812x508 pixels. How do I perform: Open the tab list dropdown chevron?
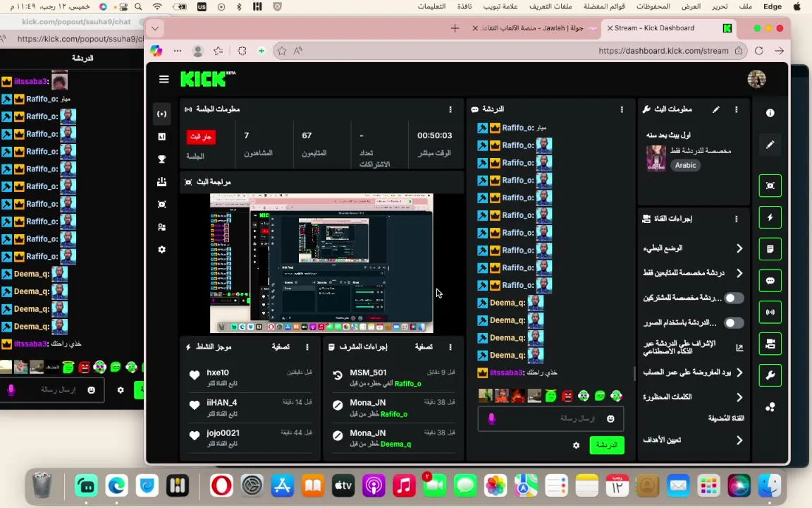[155, 28]
